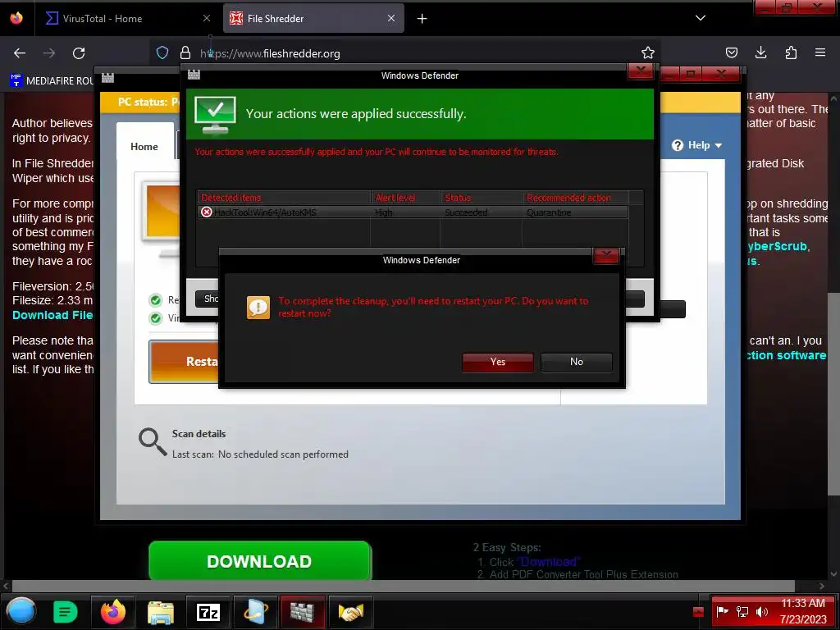Open the MEDIAFIRE bookmark in the bookmarks toolbar

tap(52, 81)
